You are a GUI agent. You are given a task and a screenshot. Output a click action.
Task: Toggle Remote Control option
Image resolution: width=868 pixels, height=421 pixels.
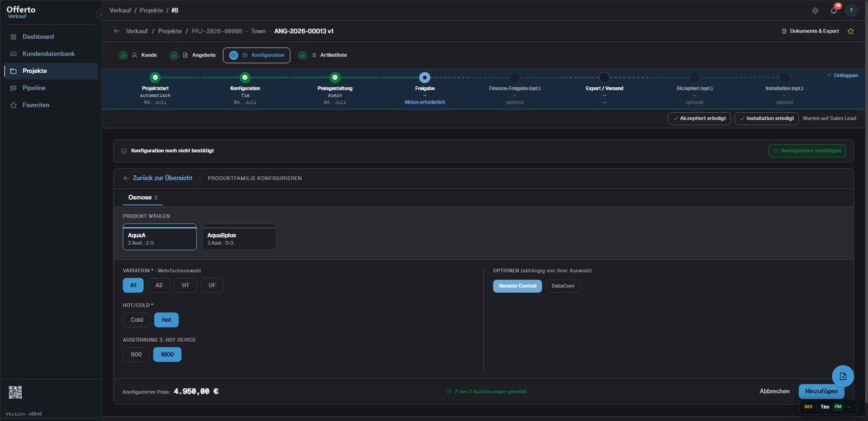click(x=518, y=286)
